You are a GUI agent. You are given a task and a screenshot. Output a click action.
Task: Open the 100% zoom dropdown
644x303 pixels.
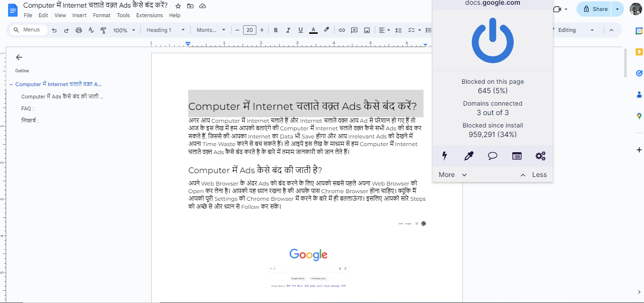[124, 30]
